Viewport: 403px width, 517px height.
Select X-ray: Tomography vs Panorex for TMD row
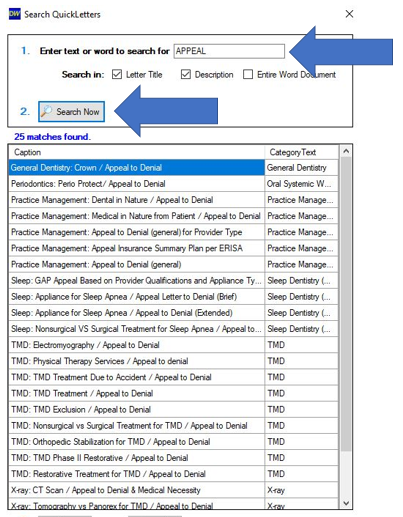(x=137, y=504)
